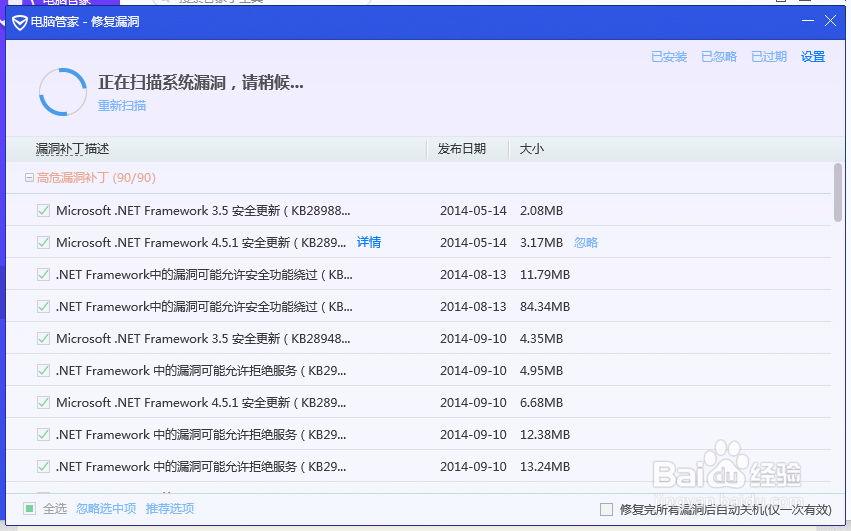Click the 电脑管家 shield logo icon

tap(20, 22)
